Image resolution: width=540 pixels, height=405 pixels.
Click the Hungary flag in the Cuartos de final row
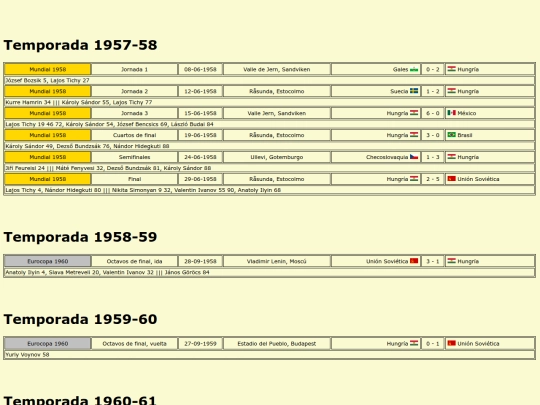(414, 135)
